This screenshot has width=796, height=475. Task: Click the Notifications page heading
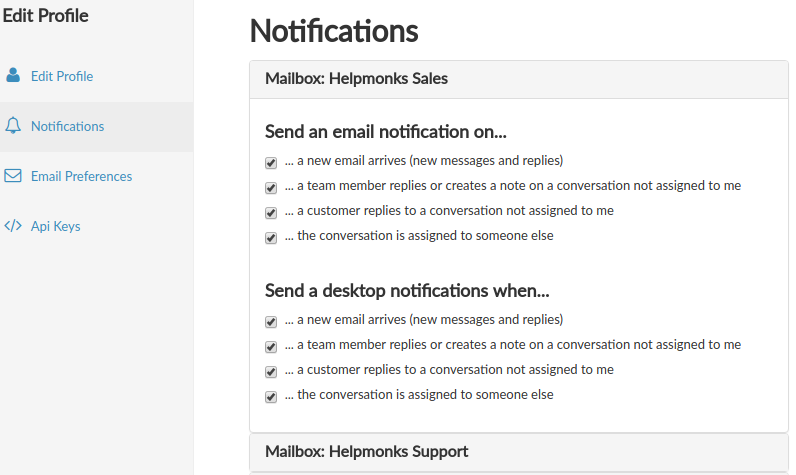click(x=333, y=31)
